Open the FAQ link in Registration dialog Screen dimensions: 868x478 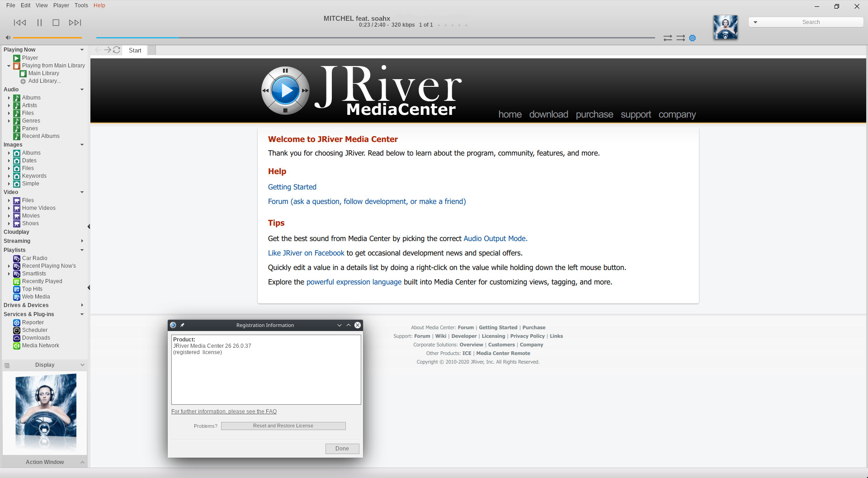[x=224, y=412]
